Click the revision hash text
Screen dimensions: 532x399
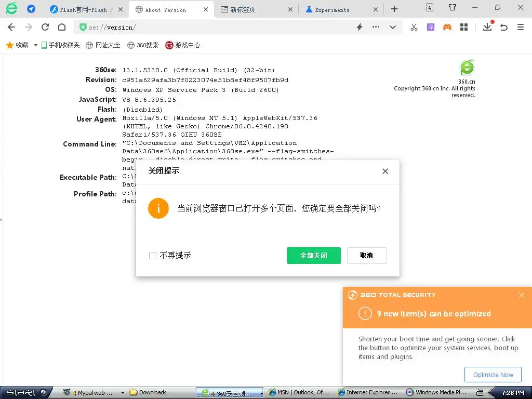(x=205, y=80)
